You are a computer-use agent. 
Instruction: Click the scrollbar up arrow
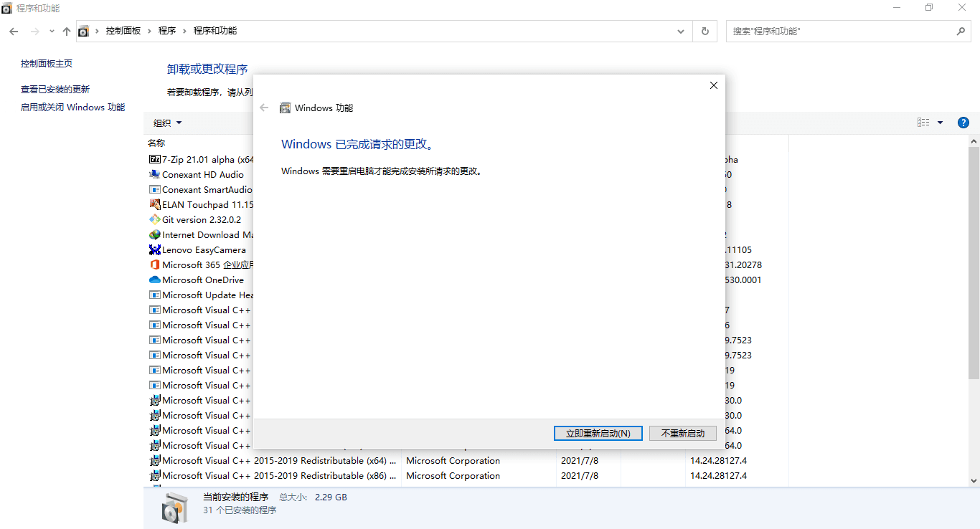coord(974,142)
